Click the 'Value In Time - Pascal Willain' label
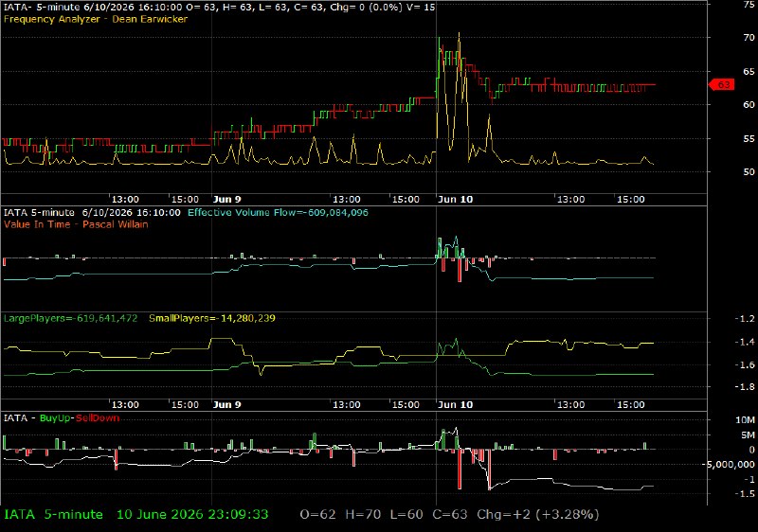 [76, 224]
